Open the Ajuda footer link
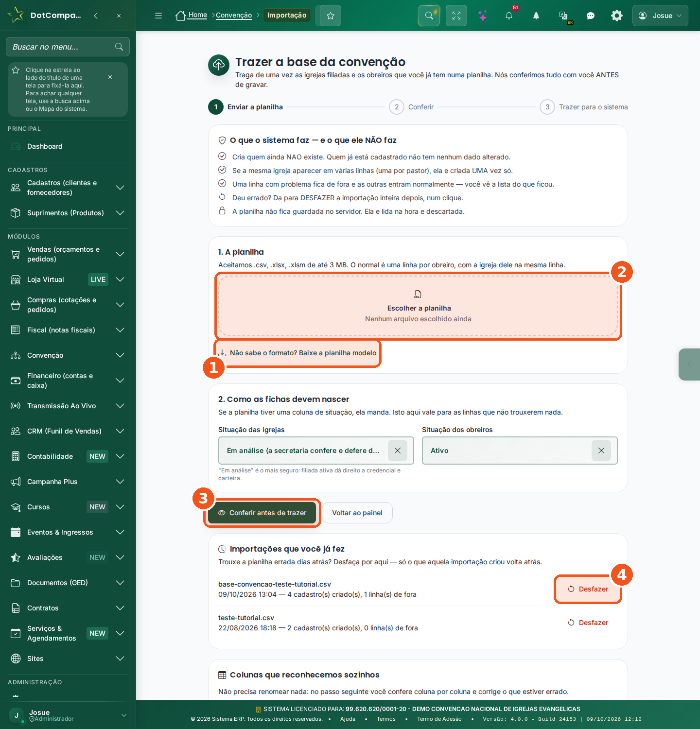This screenshot has height=729, width=700. [x=348, y=719]
